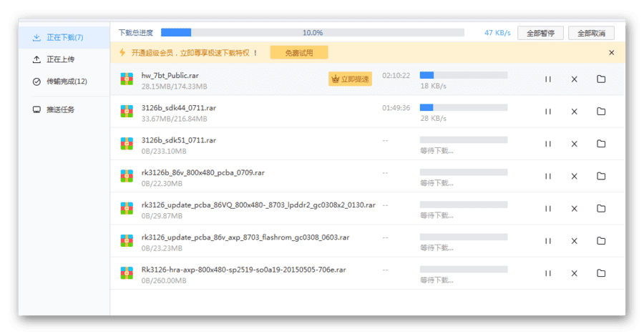
Task: Pause hw_7bt_Public.rar download
Action: [x=548, y=79]
